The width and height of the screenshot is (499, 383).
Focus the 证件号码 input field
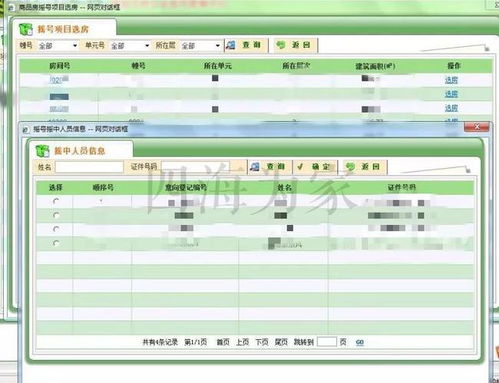click(195, 167)
